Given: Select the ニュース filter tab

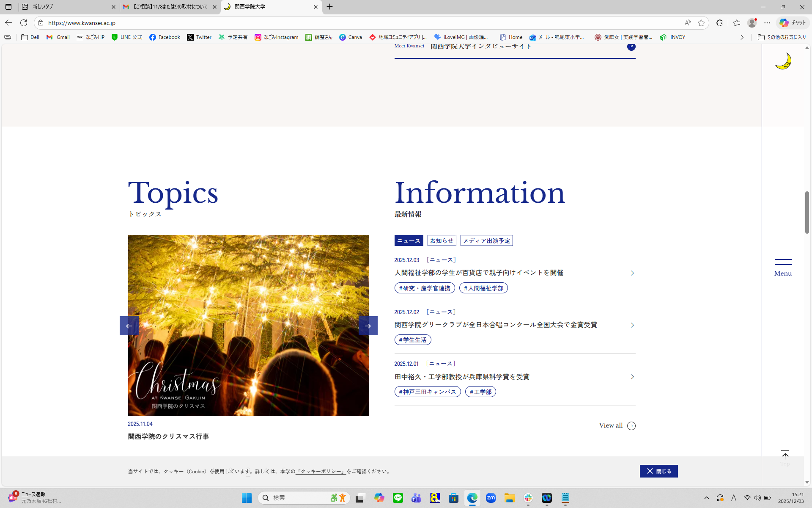Looking at the screenshot, I should [x=409, y=240].
